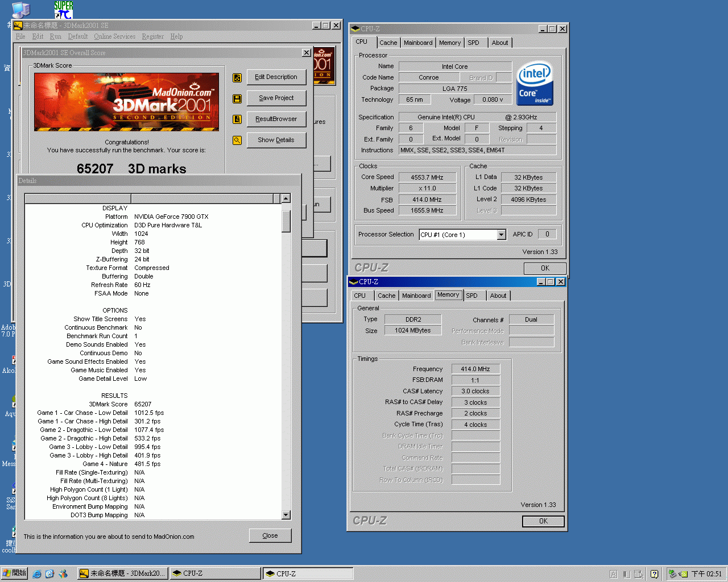
Task: Click the ResultBrowser button
Action: [276, 119]
